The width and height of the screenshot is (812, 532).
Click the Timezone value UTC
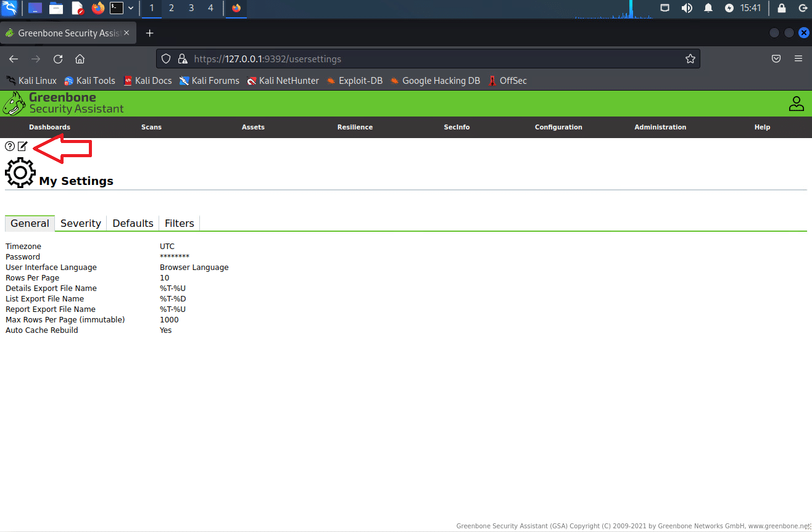click(167, 247)
